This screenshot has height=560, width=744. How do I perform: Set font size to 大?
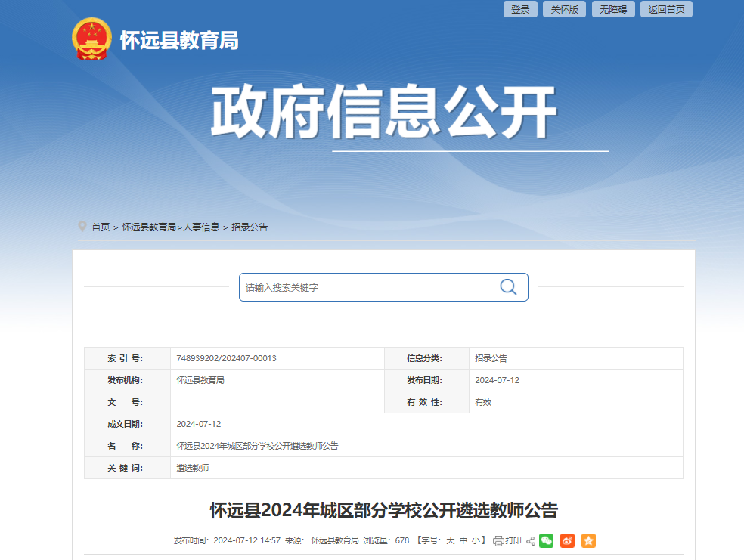451,540
